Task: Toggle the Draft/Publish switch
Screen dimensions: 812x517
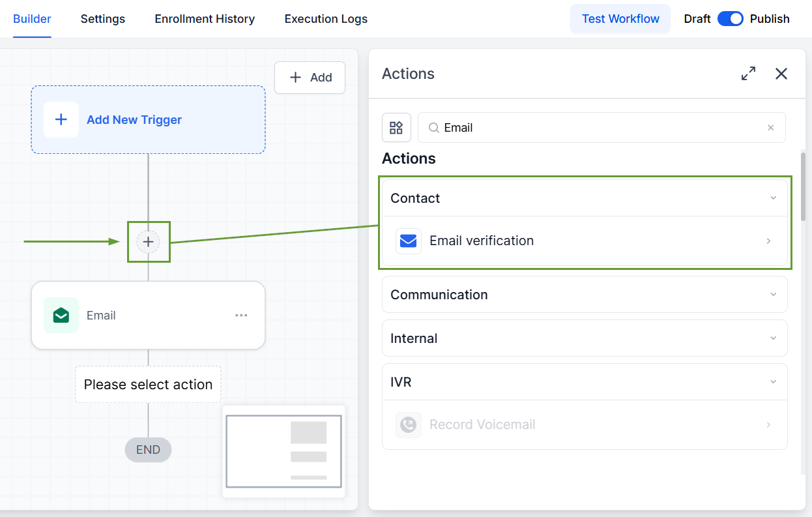Action: coord(731,19)
